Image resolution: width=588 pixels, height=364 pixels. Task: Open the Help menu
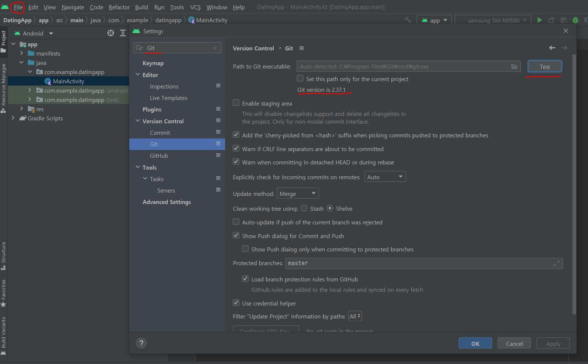tap(238, 7)
